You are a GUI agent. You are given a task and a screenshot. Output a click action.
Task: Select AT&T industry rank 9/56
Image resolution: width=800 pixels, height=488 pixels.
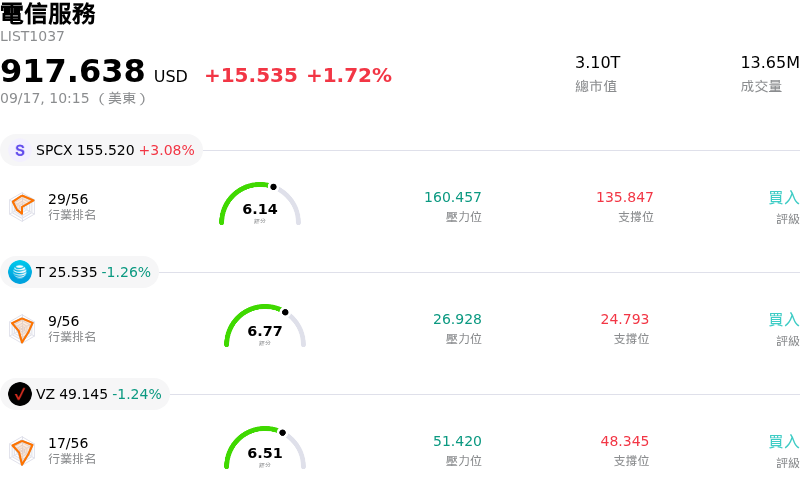64,321
